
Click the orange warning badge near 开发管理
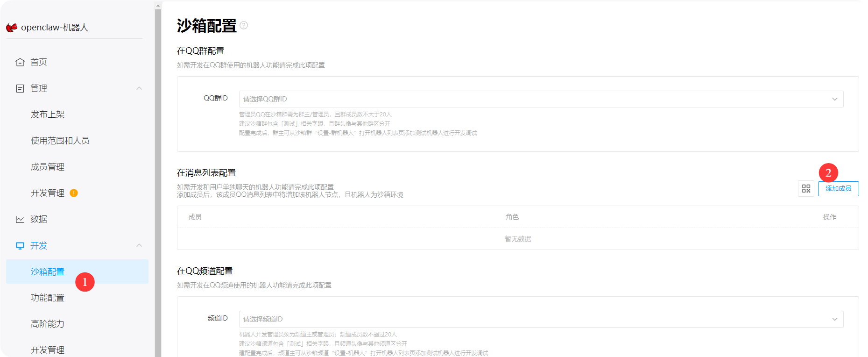[x=74, y=193]
